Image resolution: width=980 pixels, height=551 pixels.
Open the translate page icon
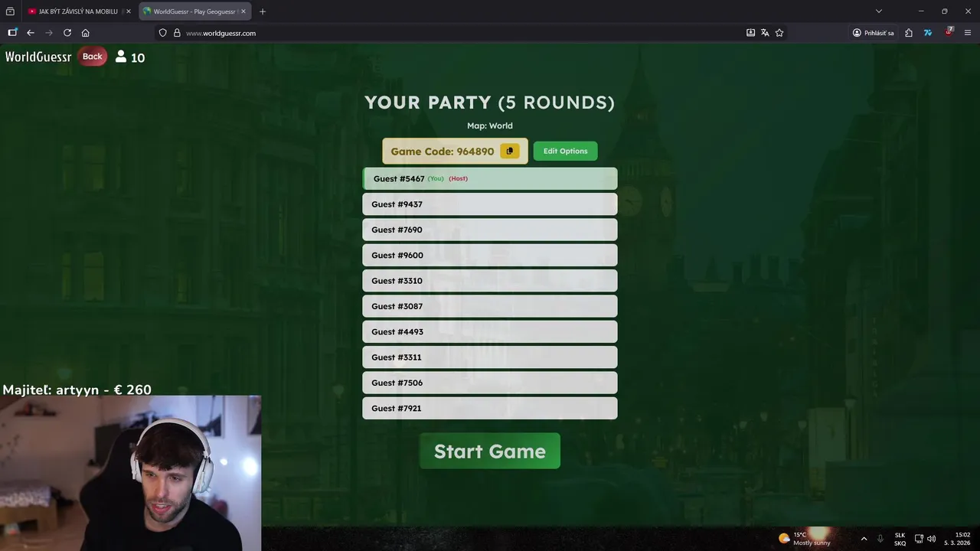pos(765,33)
